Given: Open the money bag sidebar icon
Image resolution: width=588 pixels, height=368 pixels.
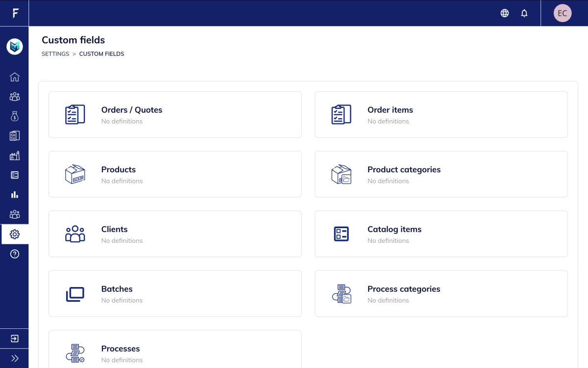Looking at the screenshot, I should pos(15,116).
